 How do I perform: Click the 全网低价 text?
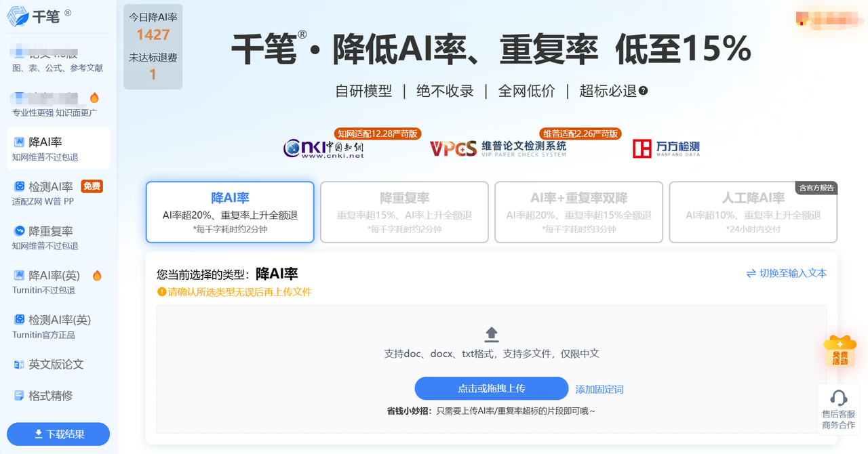click(x=527, y=91)
